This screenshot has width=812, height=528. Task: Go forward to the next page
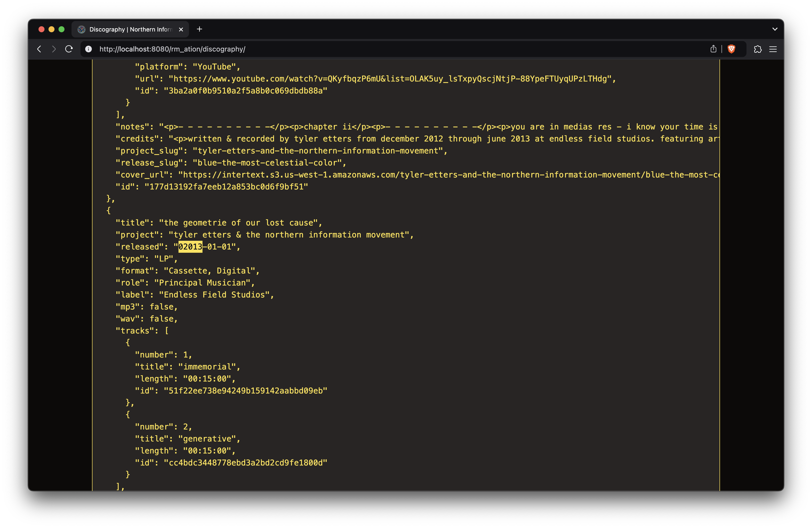54,49
